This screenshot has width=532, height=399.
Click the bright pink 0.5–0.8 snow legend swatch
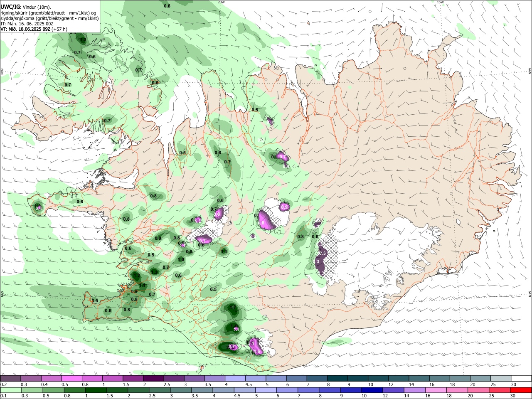coord(71,379)
